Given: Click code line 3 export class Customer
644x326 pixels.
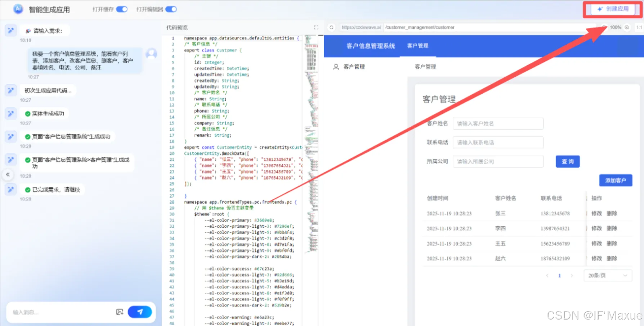Looking at the screenshot, I should (213, 50).
